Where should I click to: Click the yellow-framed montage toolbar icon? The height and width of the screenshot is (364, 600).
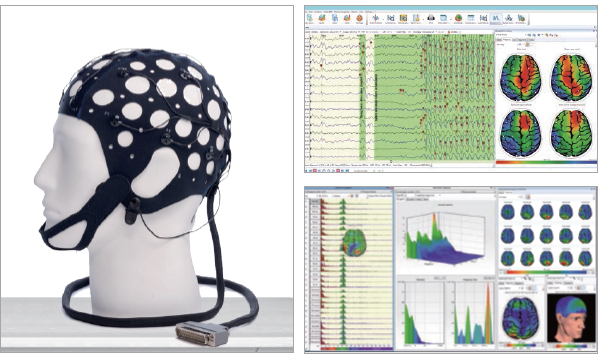(403, 18)
